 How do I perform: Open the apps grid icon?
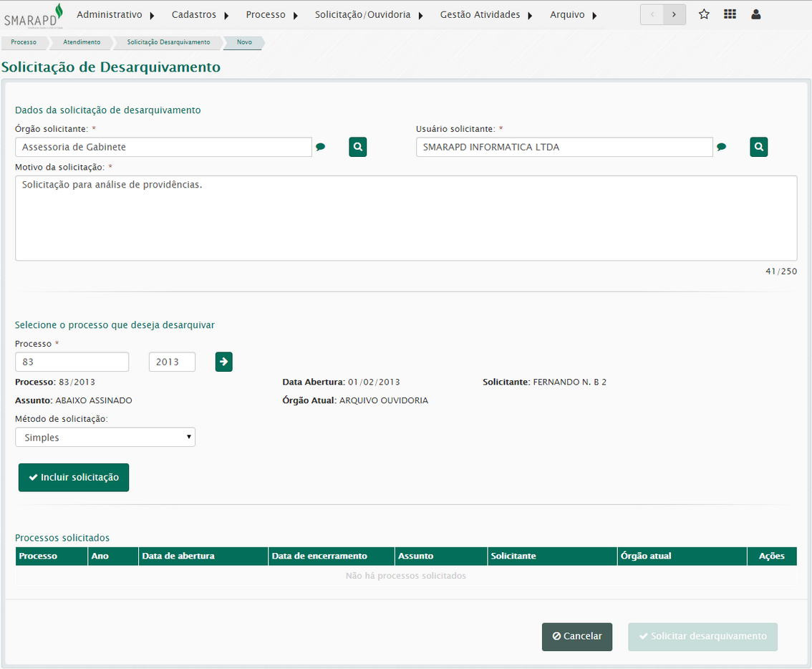coord(730,14)
